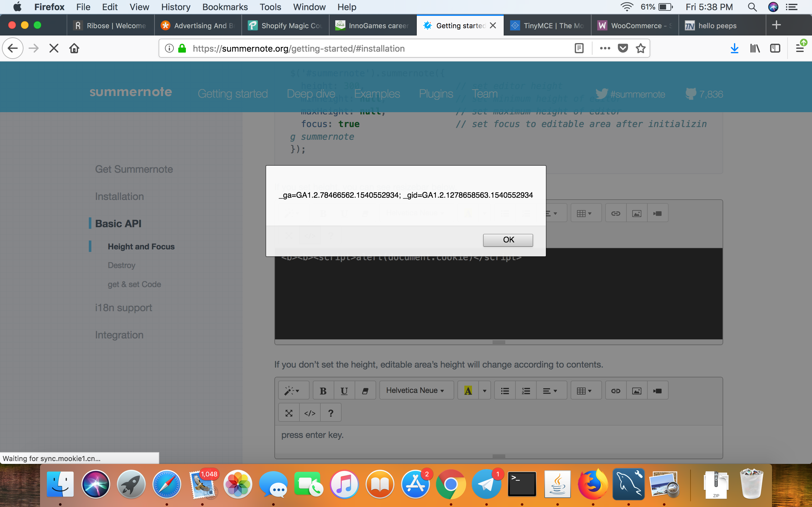
Task: Open code view with the </> icon
Action: (309, 413)
